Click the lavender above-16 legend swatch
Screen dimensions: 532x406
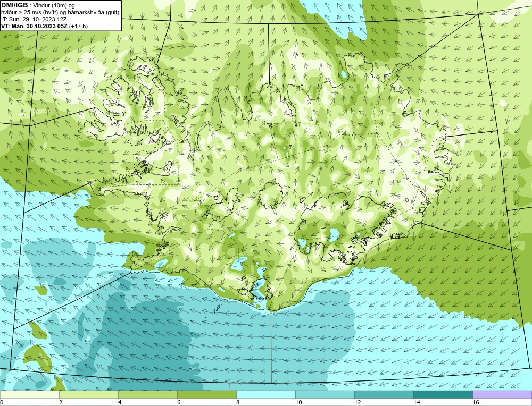(502, 394)
